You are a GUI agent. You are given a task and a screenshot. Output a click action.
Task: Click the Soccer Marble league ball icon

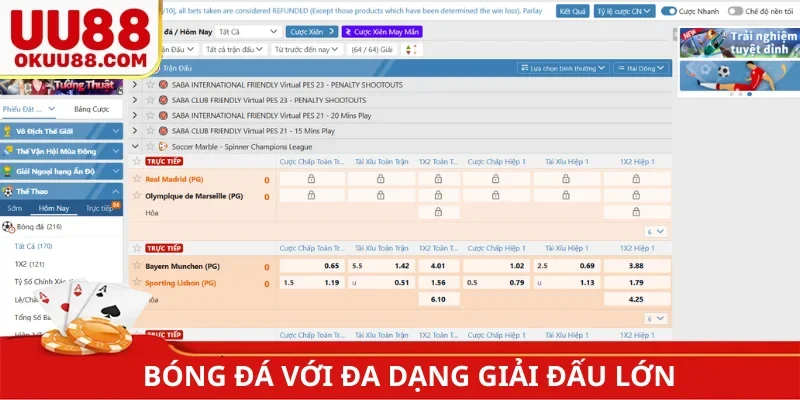point(163,146)
